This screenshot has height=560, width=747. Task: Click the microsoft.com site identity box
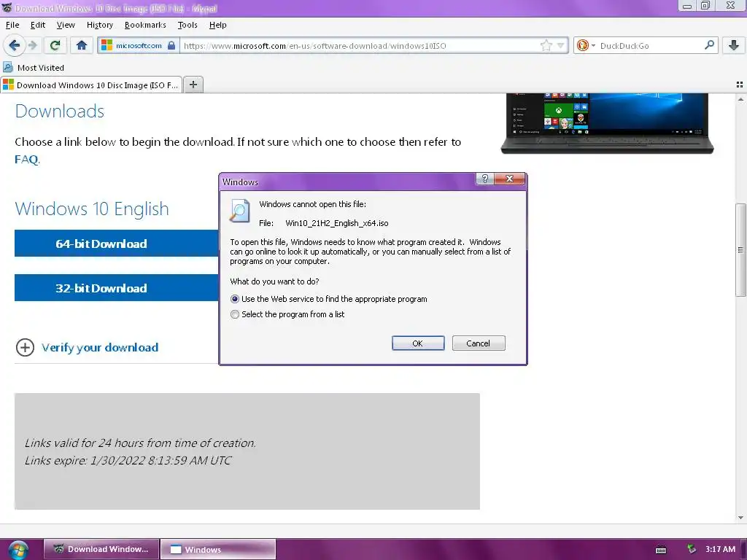139,46
